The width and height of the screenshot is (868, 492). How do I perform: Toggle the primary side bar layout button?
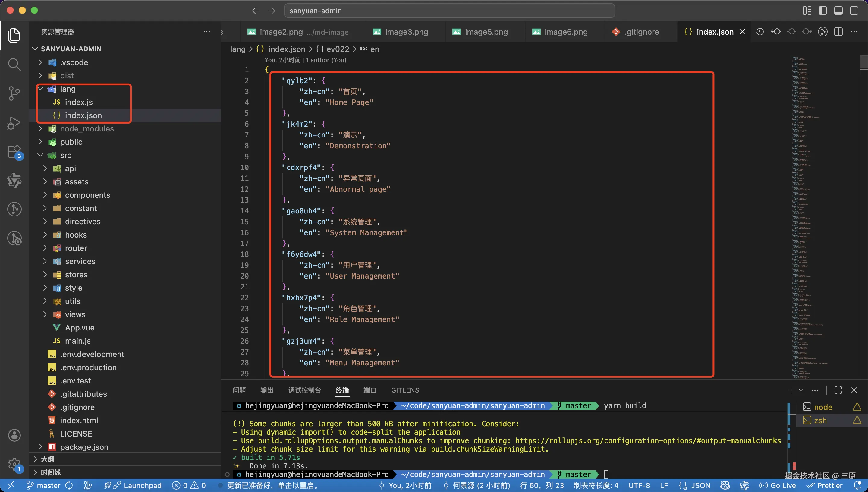[x=823, y=11]
